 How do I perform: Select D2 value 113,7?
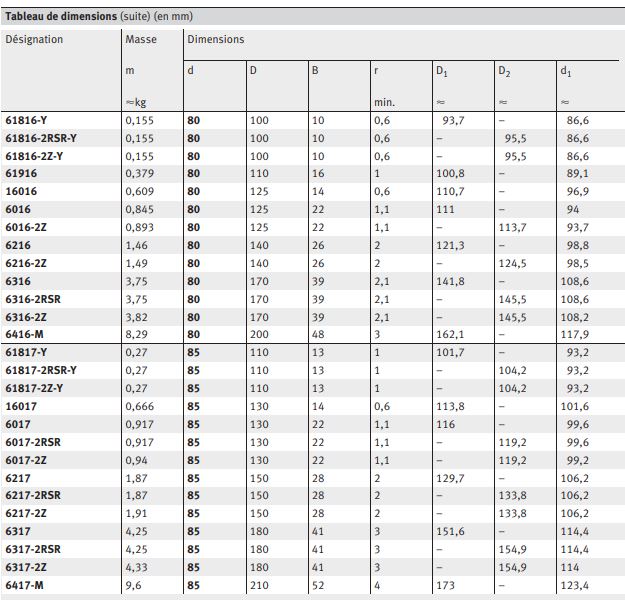point(513,227)
